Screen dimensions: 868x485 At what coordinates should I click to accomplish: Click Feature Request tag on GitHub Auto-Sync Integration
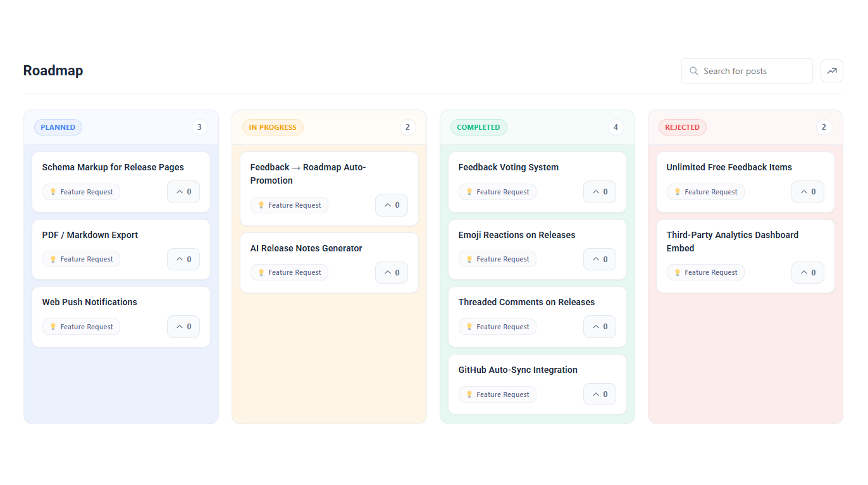coord(497,394)
